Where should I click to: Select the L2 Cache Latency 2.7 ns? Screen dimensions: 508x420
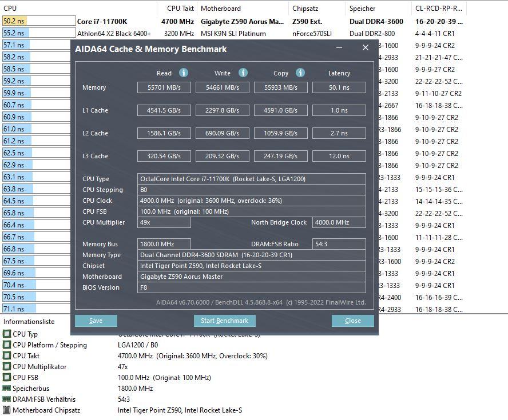coord(339,133)
